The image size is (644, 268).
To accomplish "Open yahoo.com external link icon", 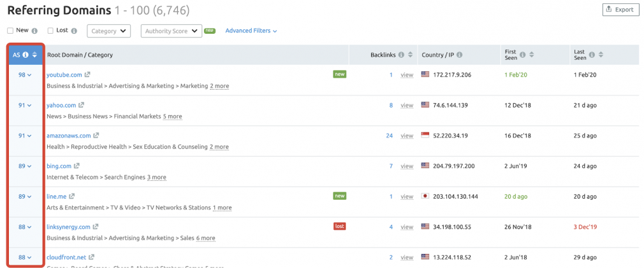I will 82,105.
